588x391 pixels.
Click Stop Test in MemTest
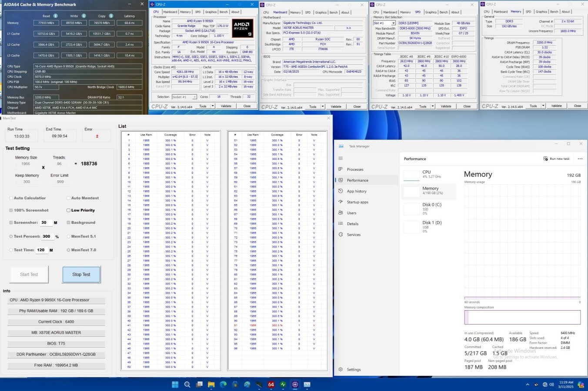(x=81, y=275)
